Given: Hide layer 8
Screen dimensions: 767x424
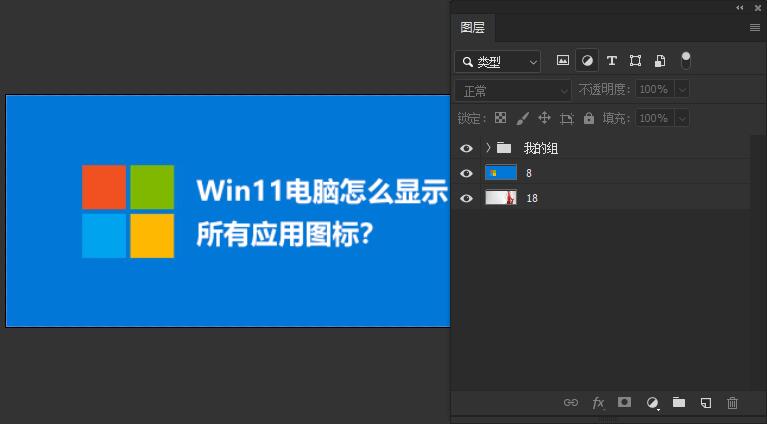Looking at the screenshot, I should point(466,173).
